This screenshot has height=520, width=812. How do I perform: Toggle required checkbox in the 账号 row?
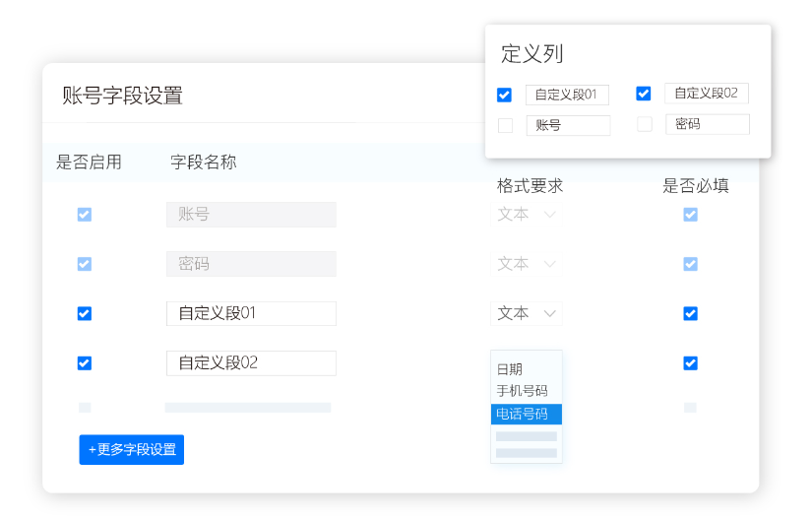[x=690, y=214]
